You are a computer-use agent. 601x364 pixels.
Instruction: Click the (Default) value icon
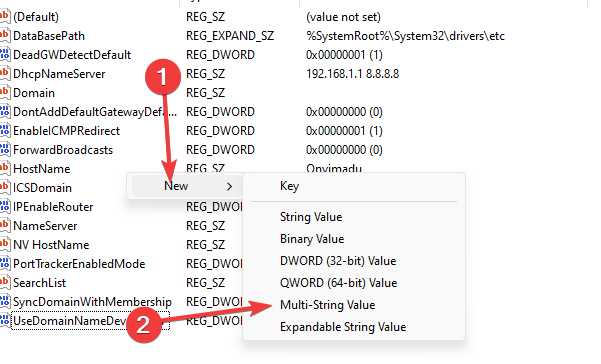click(x=5, y=17)
